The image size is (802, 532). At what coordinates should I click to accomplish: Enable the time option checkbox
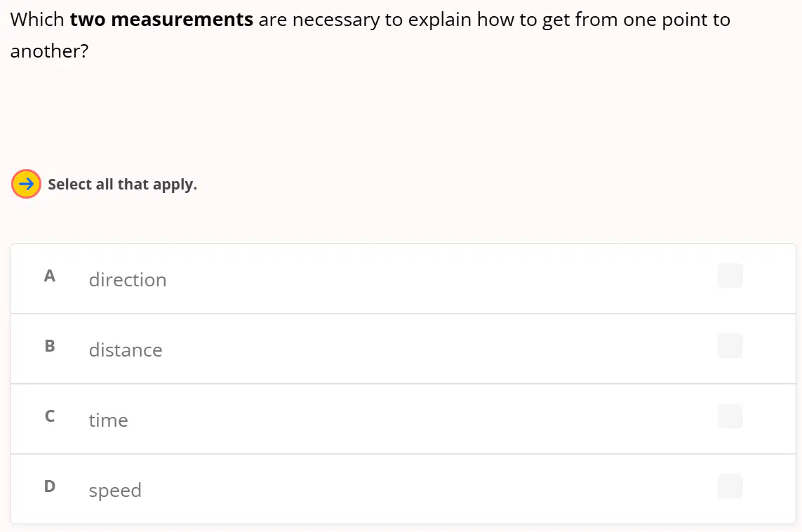pos(730,416)
